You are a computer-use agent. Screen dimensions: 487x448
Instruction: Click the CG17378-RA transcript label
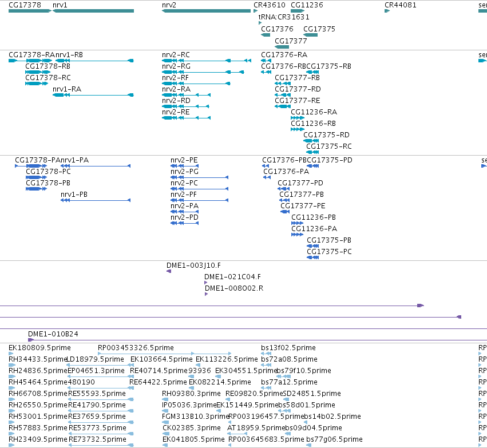pos(31,55)
